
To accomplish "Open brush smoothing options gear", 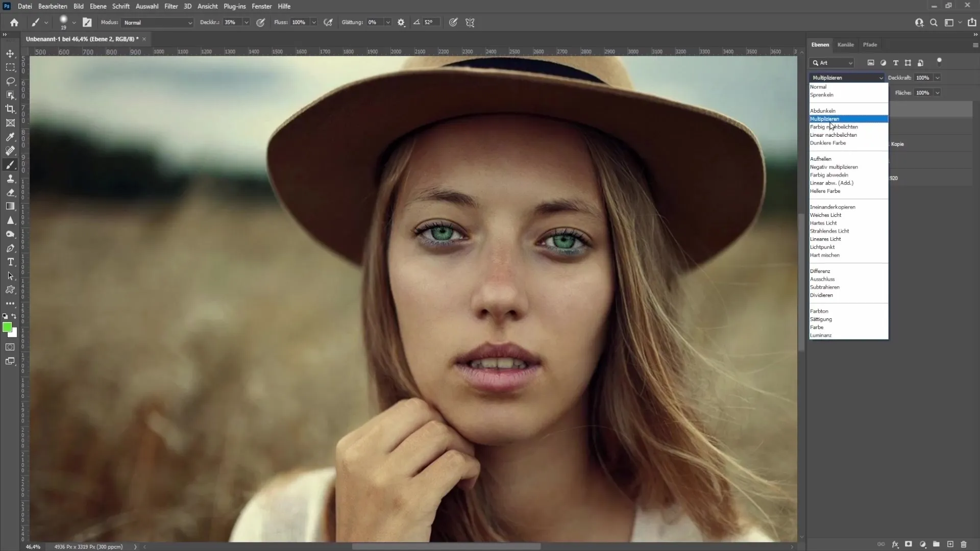I will 401,22.
